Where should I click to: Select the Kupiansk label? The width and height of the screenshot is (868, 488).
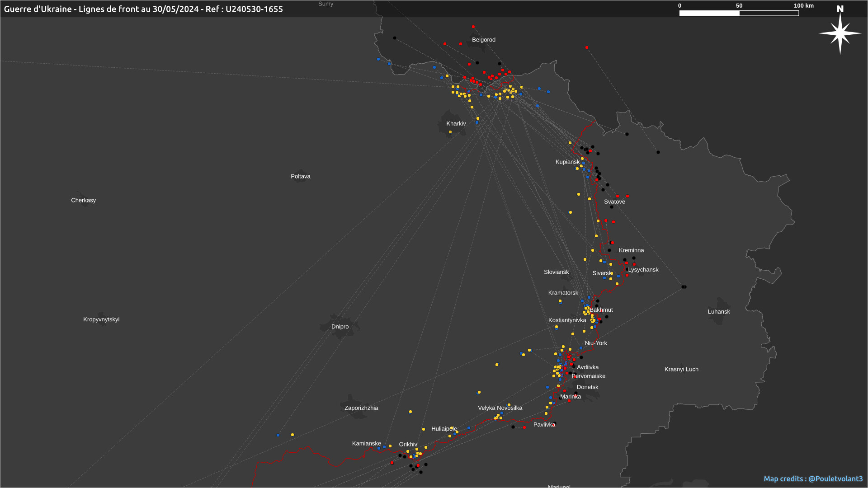coord(567,162)
